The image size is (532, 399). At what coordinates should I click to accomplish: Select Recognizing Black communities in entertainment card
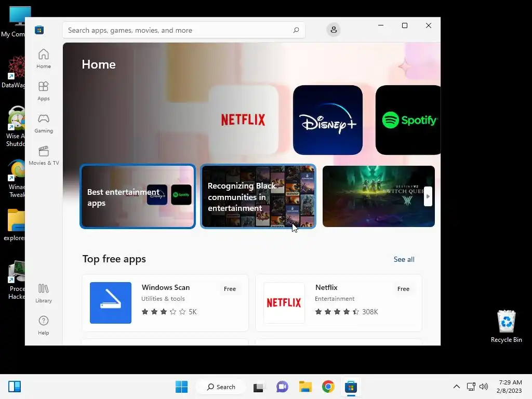258,196
